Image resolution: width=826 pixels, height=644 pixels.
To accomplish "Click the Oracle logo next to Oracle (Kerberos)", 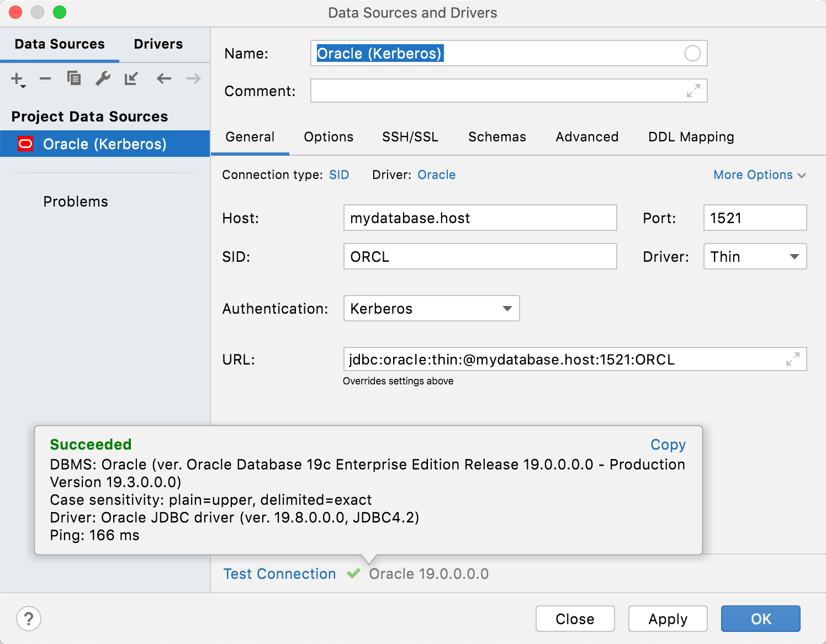I will pyautogui.click(x=25, y=144).
